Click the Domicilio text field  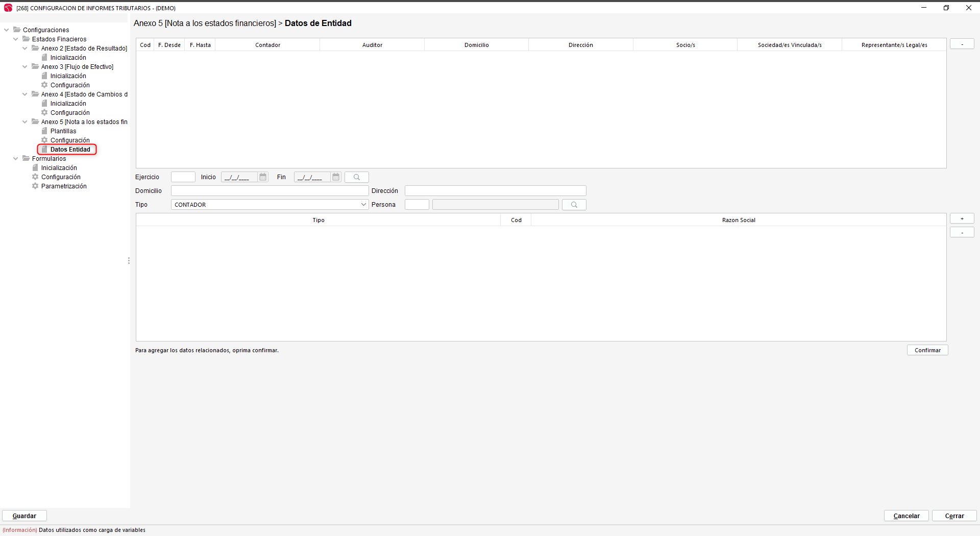point(269,191)
